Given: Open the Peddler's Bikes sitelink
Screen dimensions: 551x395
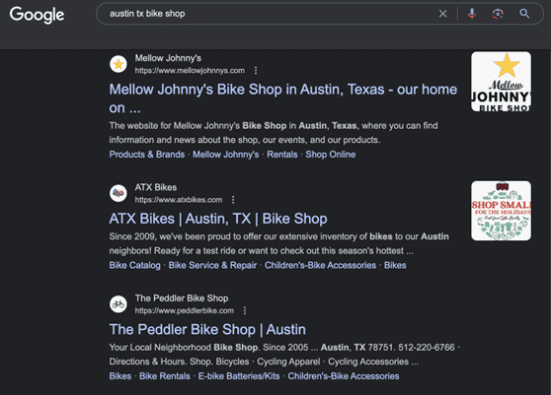Looking at the screenshot, I should (x=120, y=376).
